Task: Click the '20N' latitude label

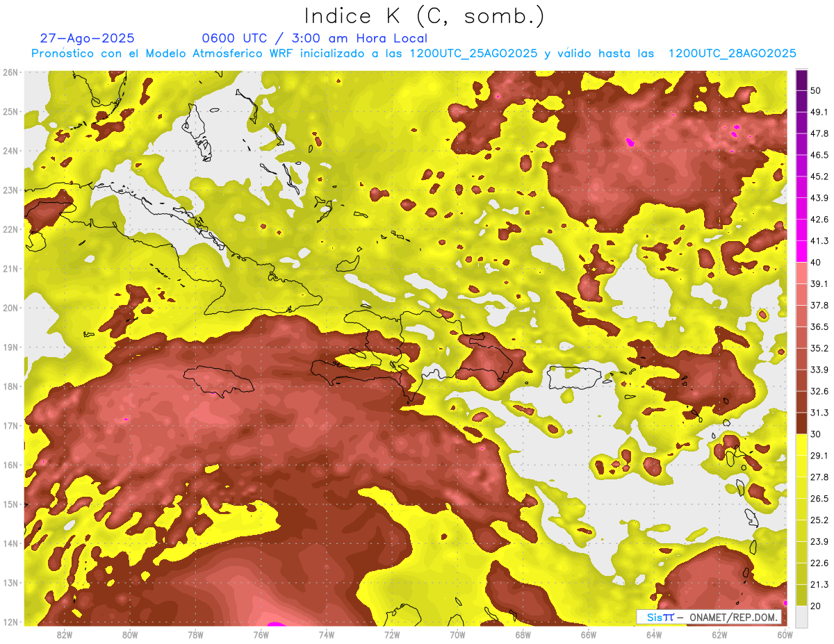Action: [x=10, y=308]
